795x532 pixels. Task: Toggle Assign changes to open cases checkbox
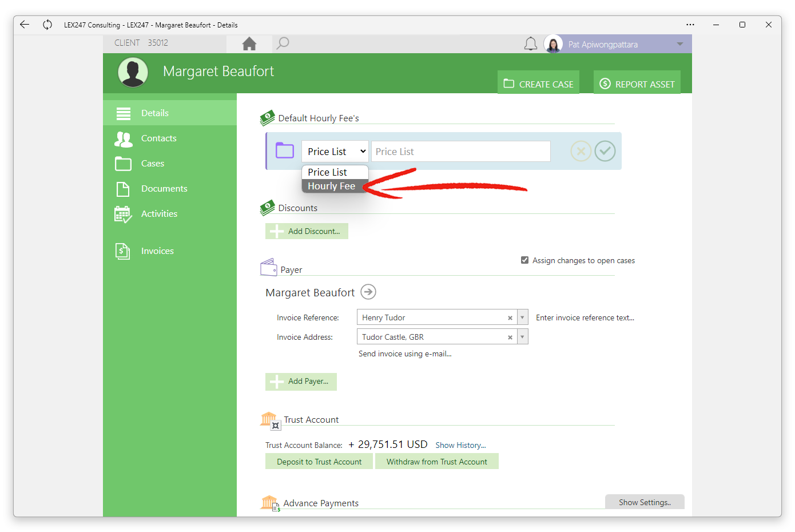[x=524, y=260]
